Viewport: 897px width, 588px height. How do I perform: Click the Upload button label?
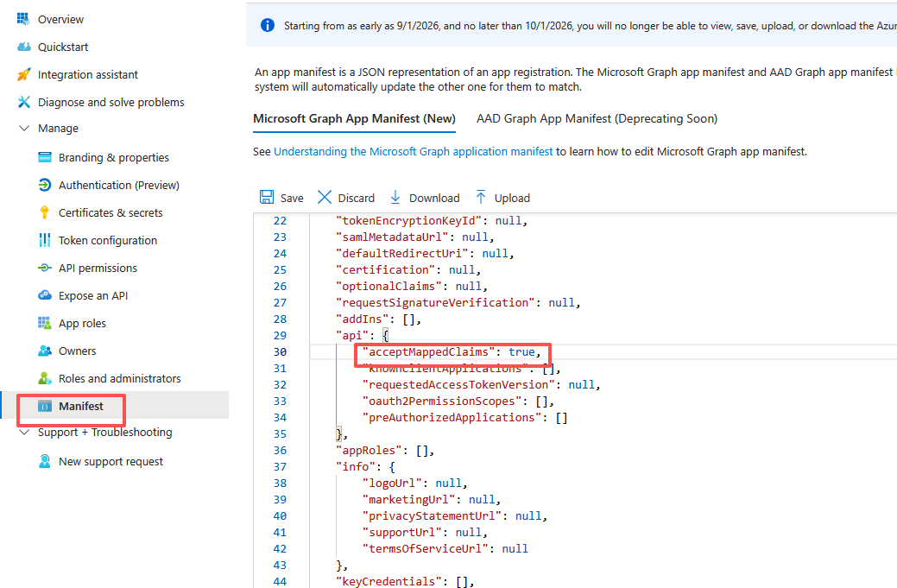click(x=512, y=198)
